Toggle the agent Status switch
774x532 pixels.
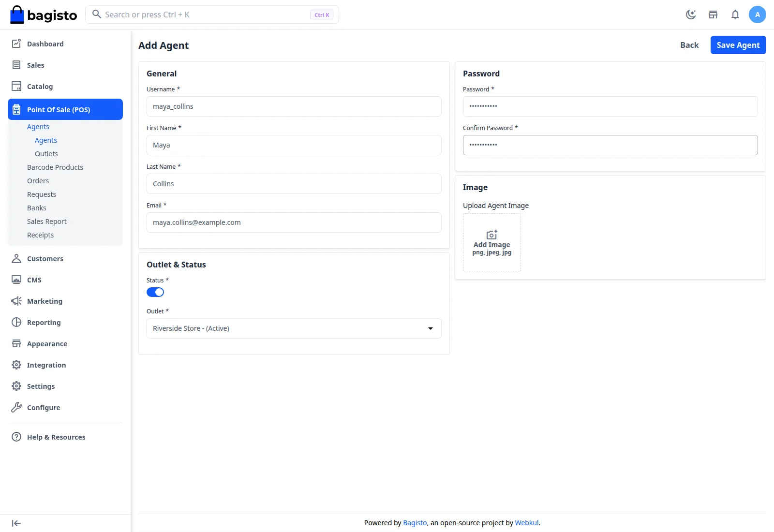tap(155, 292)
